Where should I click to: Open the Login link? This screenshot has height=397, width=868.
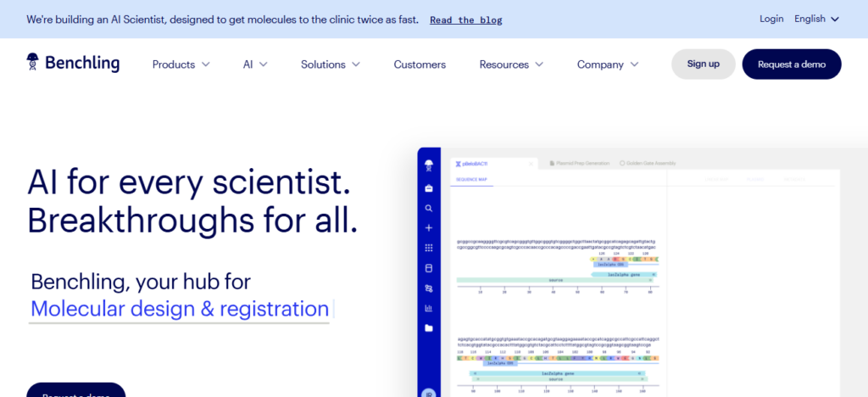tap(771, 19)
